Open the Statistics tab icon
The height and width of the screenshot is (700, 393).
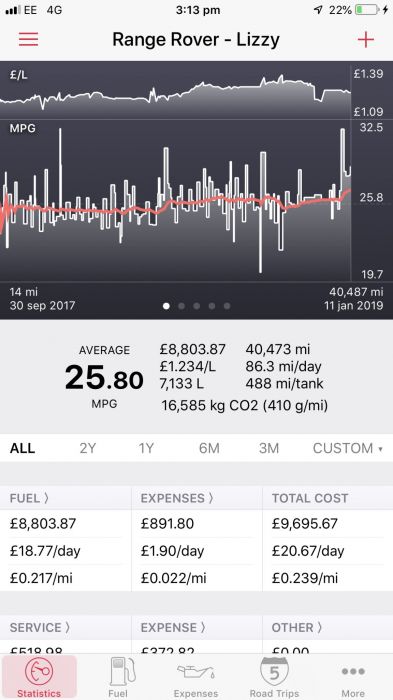39,671
